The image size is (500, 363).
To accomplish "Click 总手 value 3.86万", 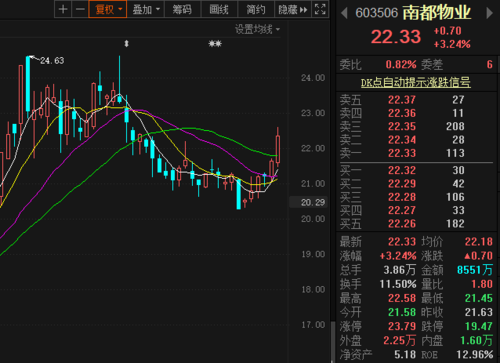I will coord(399,270).
